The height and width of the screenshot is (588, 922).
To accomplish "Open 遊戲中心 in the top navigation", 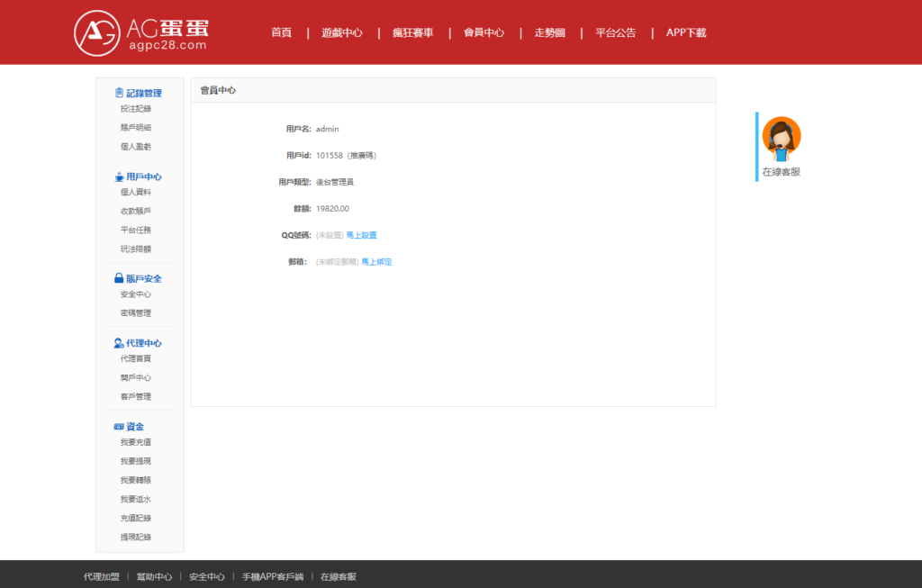I will [342, 32].
